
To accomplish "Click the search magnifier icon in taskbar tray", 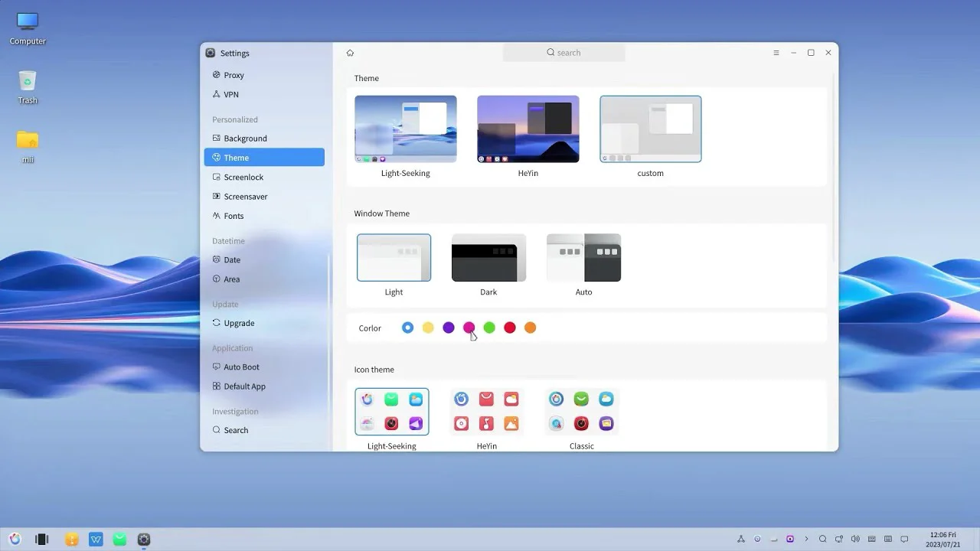I will tap(823, 540).
